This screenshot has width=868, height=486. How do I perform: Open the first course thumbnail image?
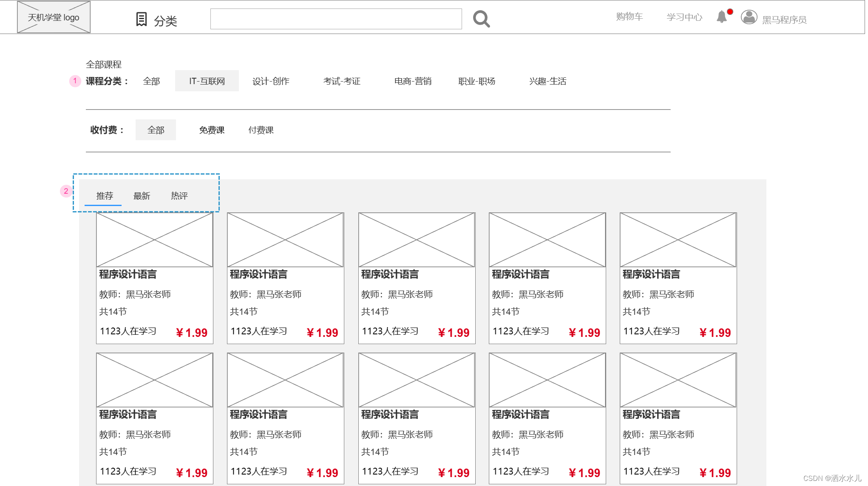[x=154, y=240]
